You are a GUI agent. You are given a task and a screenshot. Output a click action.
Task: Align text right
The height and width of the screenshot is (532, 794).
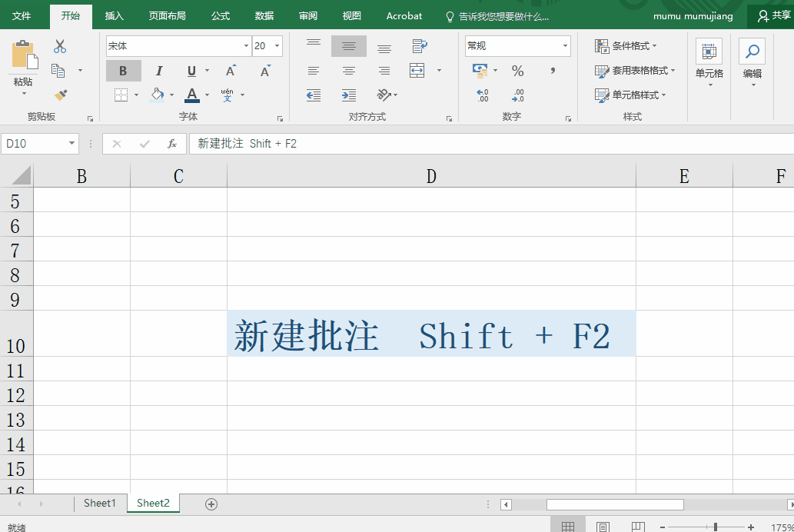(x=384, y=71)
